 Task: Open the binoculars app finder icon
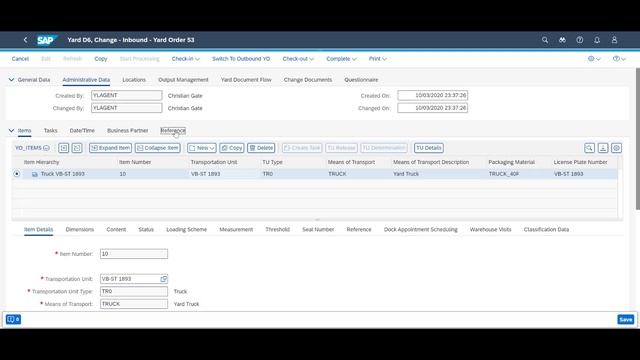click(562, 40)
